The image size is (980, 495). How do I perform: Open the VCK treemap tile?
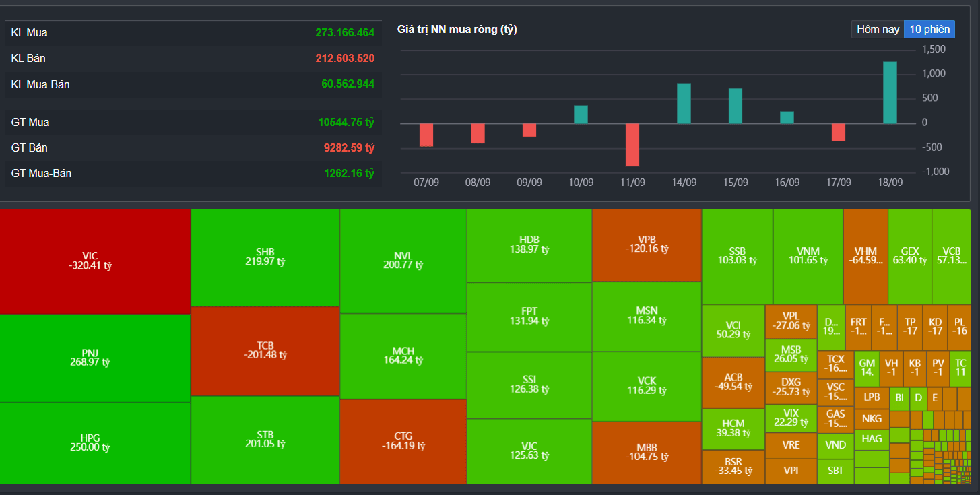[x=647, y=387]
